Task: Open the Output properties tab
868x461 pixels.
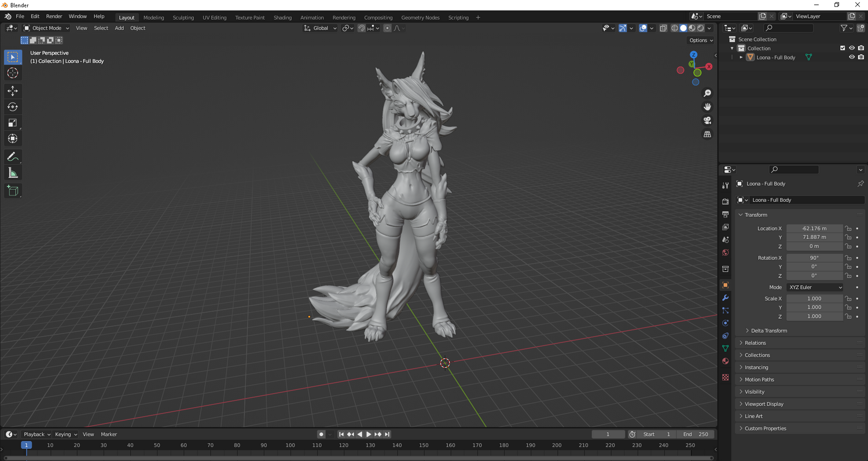Action: click(726, 214)
